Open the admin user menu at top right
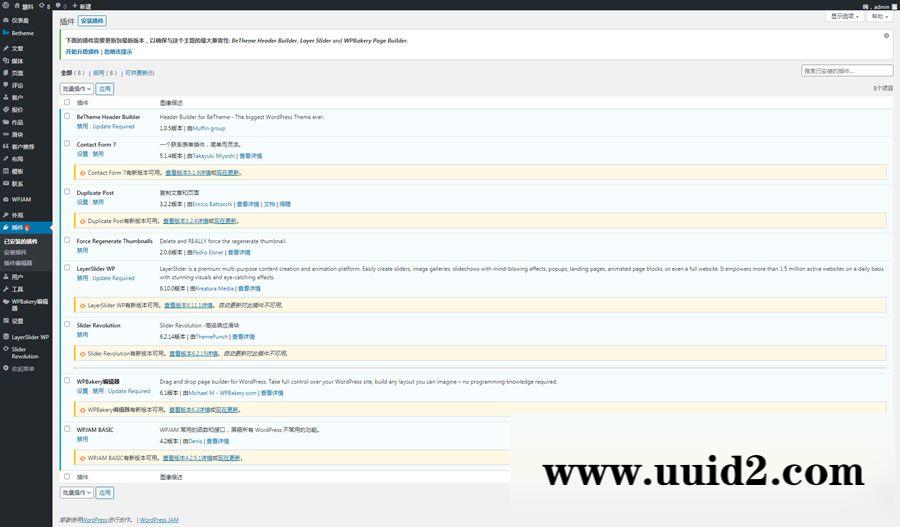This screenshot has height=527, width=900. click(x=877, y=6)
